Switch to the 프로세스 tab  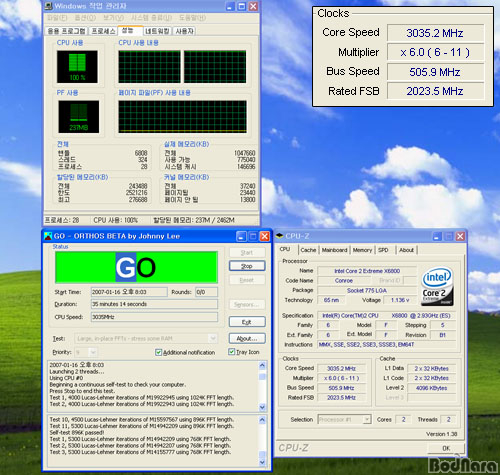point(104,31)
